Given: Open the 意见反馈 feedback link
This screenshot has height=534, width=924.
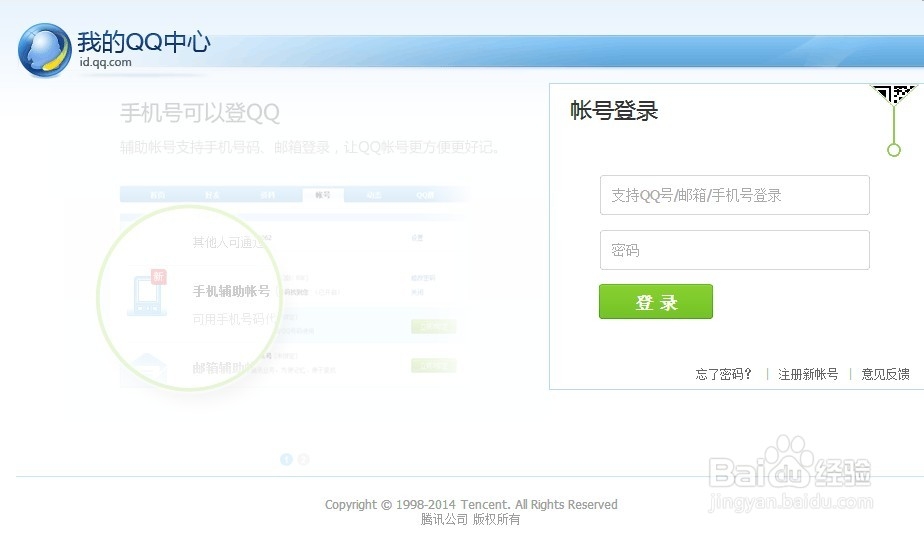Looking at the screenshot, I should click(885, 374).
